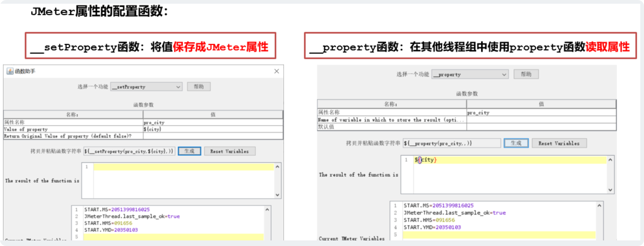Open the __property function dropdown
This screenshot has height=246, width=644.
point(470,74)
